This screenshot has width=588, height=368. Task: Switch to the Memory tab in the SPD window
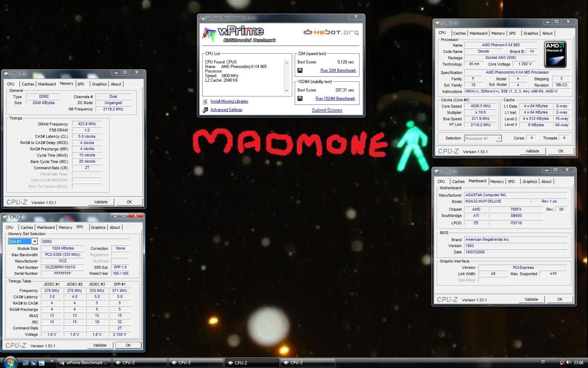coord(65,228)
